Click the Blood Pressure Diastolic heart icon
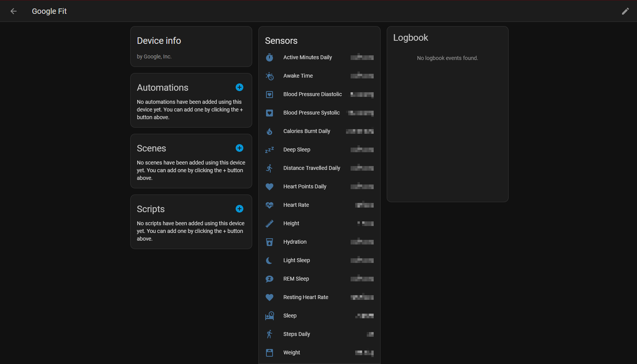 [x=269, y=94]
